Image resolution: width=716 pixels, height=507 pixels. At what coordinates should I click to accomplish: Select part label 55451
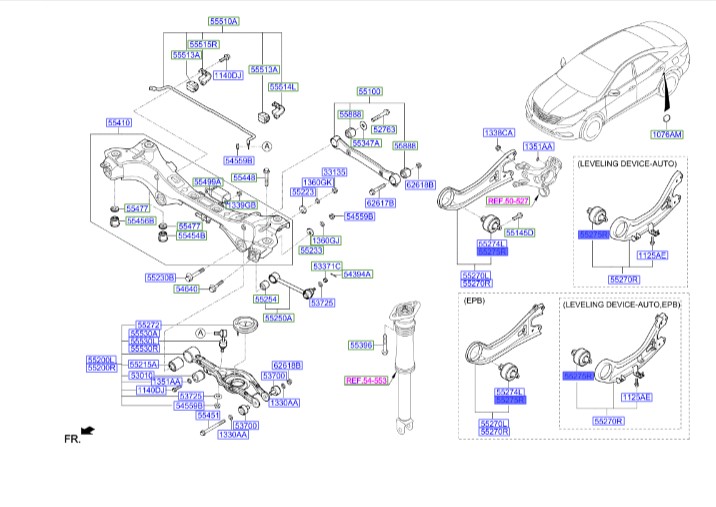coord(208,415)
